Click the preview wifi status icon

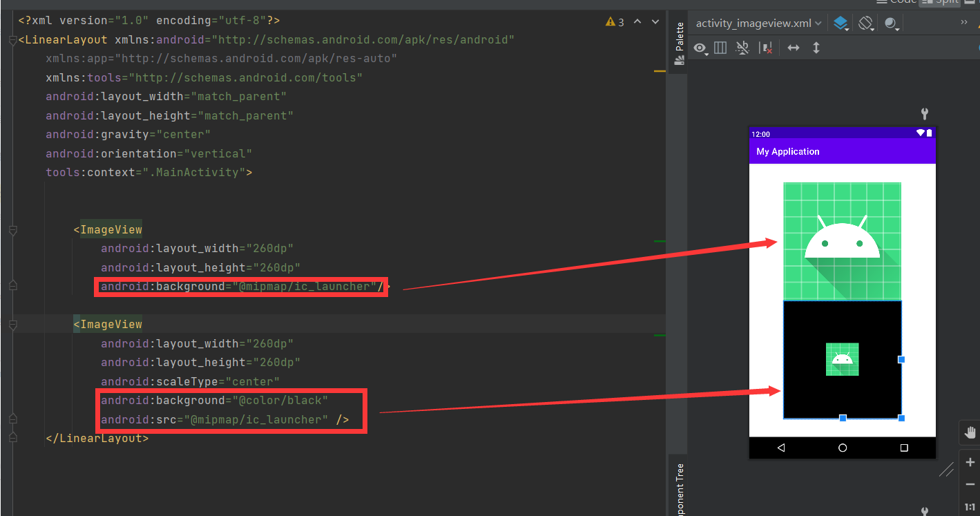click(x=921, y=133)
